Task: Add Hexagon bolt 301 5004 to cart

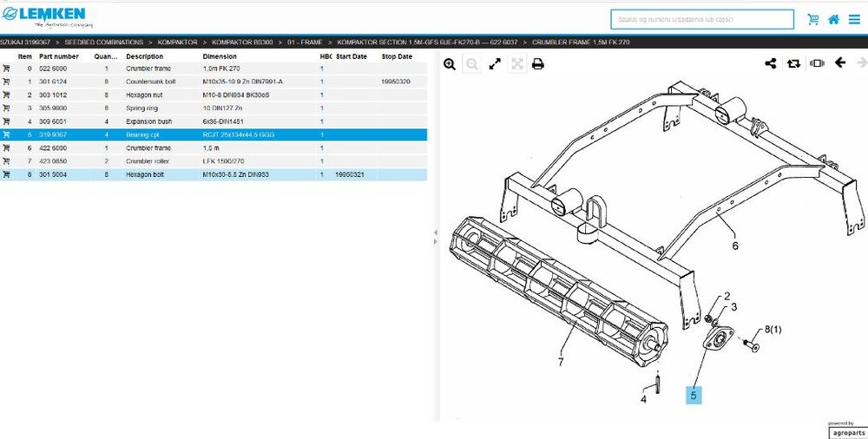Action: (6, 175)
